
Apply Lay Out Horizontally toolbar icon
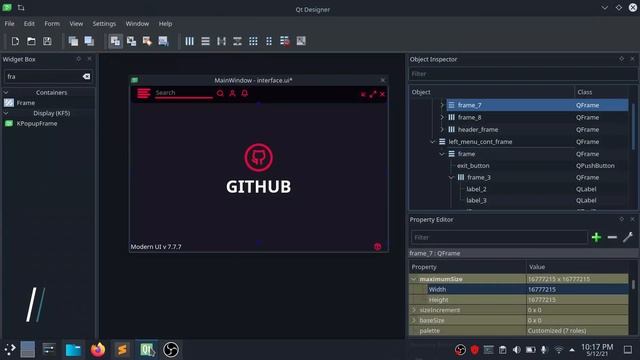[x=189, y=41]
